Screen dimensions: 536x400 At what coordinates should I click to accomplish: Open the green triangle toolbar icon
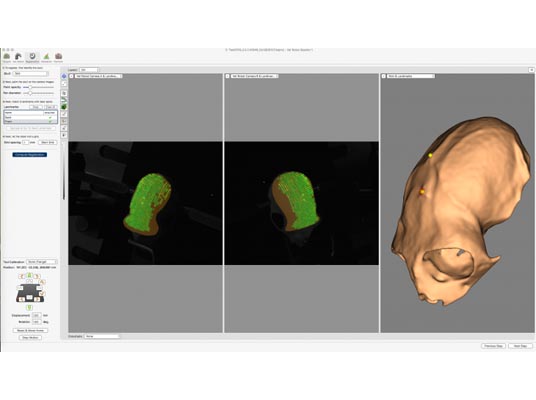pos(46,56)
